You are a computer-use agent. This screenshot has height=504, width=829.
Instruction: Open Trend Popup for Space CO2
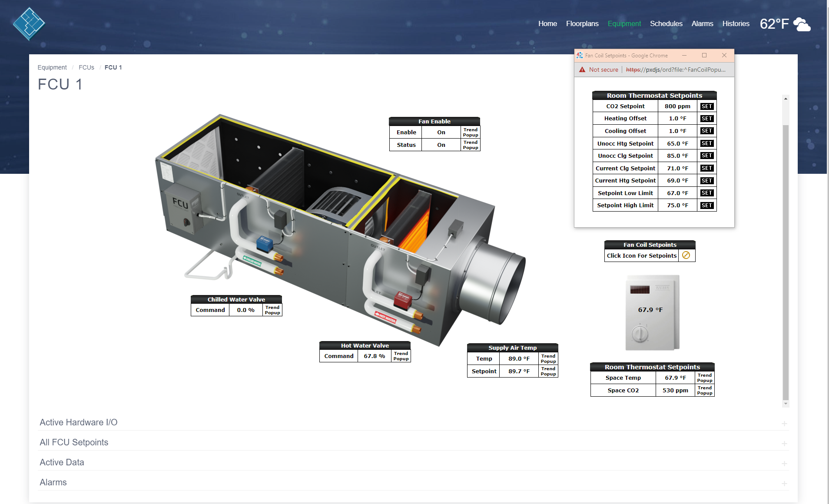point(704,391)
